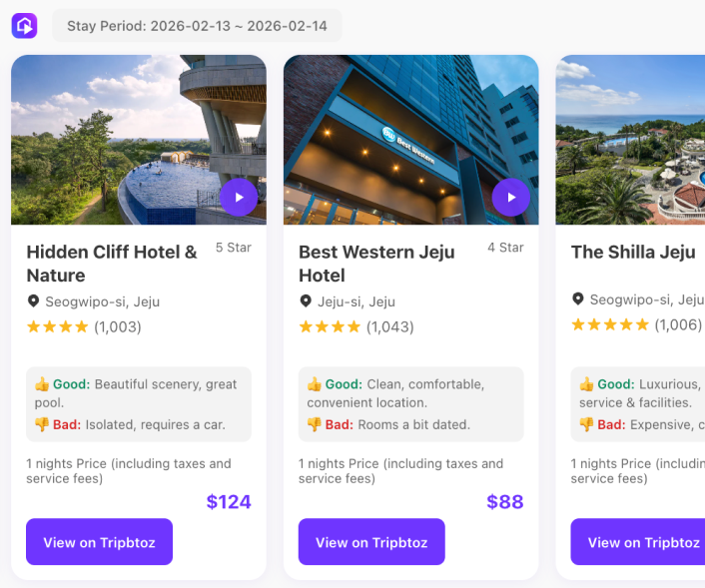Click the purple app logo icon
The height and width of the screenshot is (588, 705).
click(24, 26)
